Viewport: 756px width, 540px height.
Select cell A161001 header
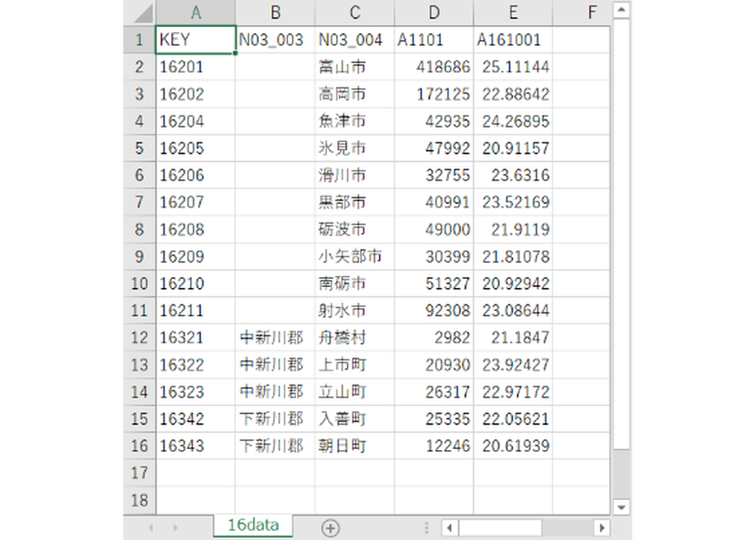pyautogui.click(x=513, y=39)
